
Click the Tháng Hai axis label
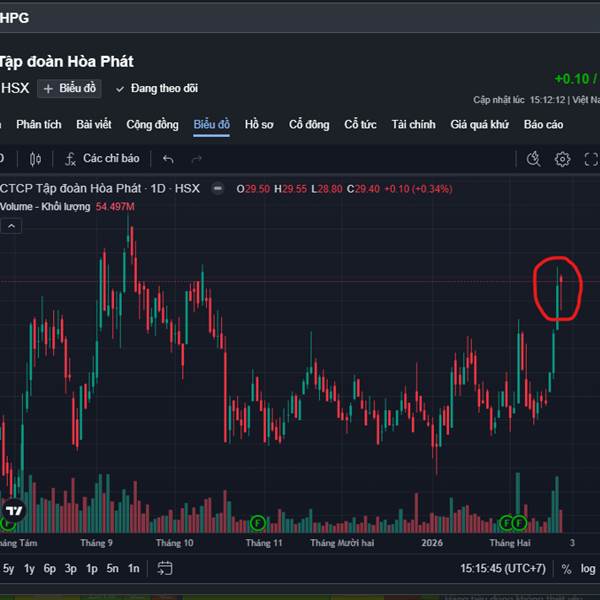510,543
